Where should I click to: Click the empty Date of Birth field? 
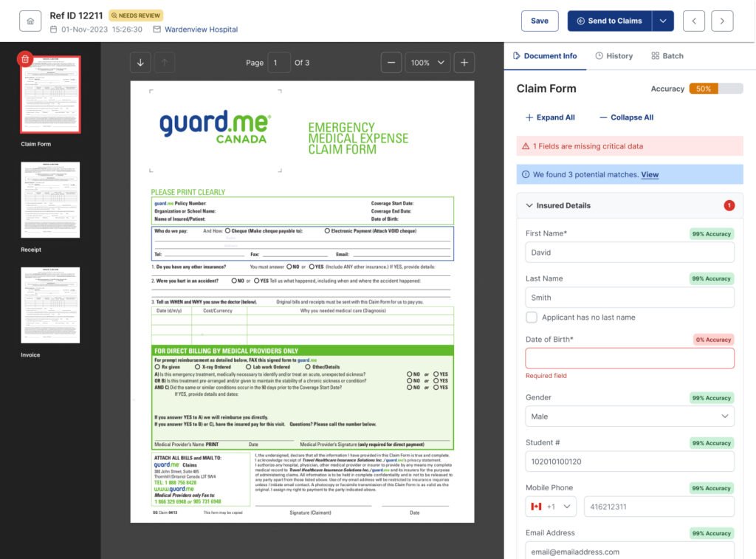click(x=630, y=359)
